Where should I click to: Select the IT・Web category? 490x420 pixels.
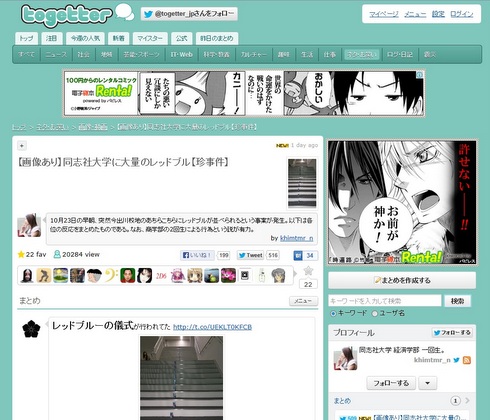181,54
